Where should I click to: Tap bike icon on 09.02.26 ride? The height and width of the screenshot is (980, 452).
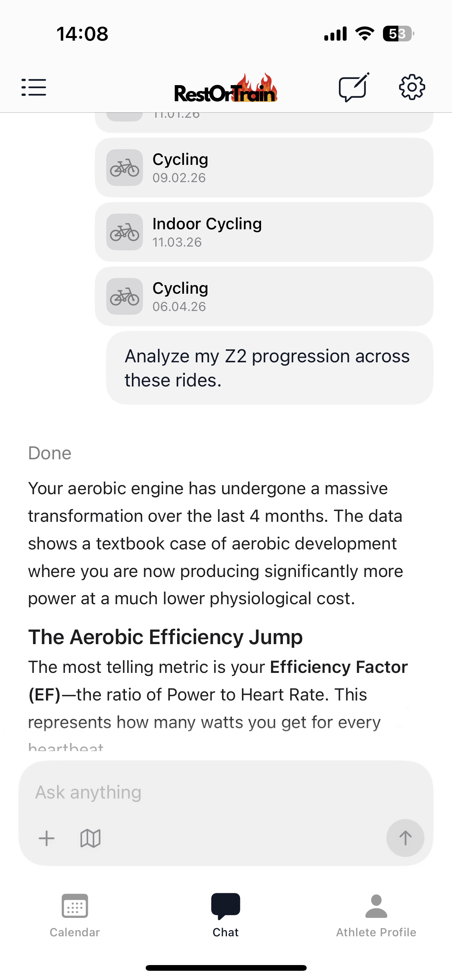pos(125,168)
